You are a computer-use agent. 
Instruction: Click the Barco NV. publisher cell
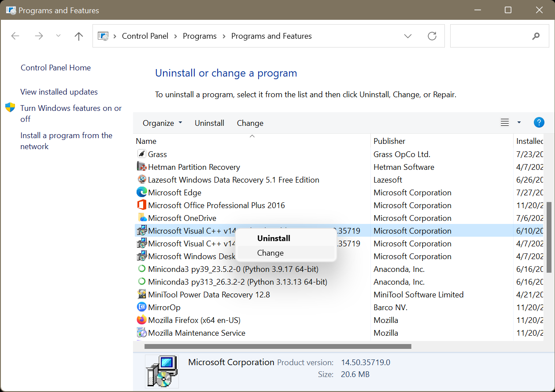coord(390,308)
